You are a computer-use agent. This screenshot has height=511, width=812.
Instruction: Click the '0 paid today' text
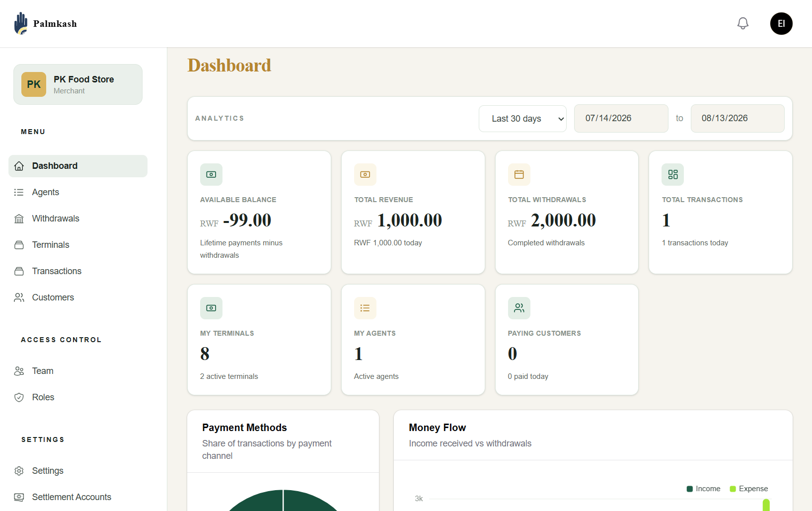[x=528, y=376]
